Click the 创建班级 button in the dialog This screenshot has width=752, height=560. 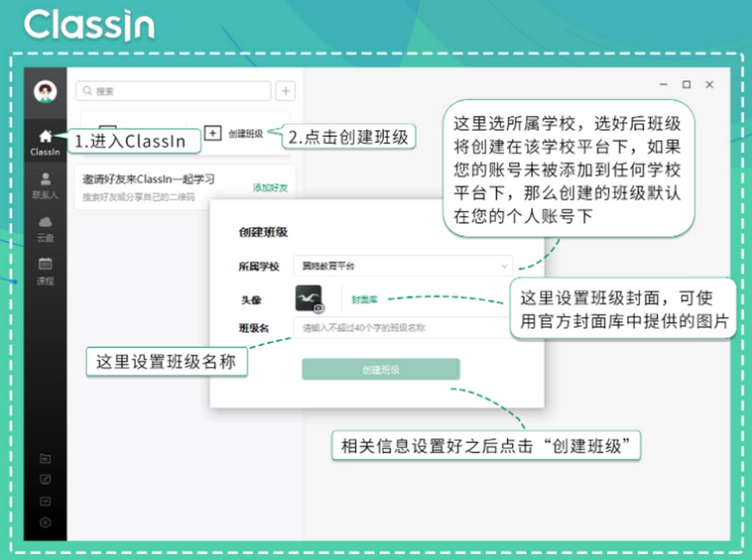coord(380,369)
